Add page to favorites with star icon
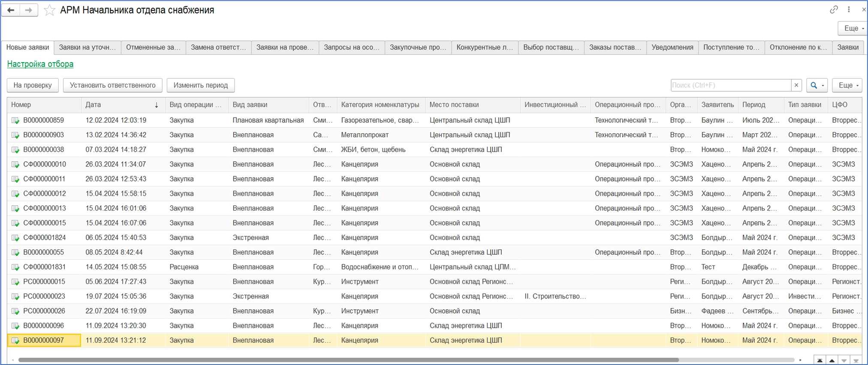This screenshot has height=365, width=868. pos(50,10)
